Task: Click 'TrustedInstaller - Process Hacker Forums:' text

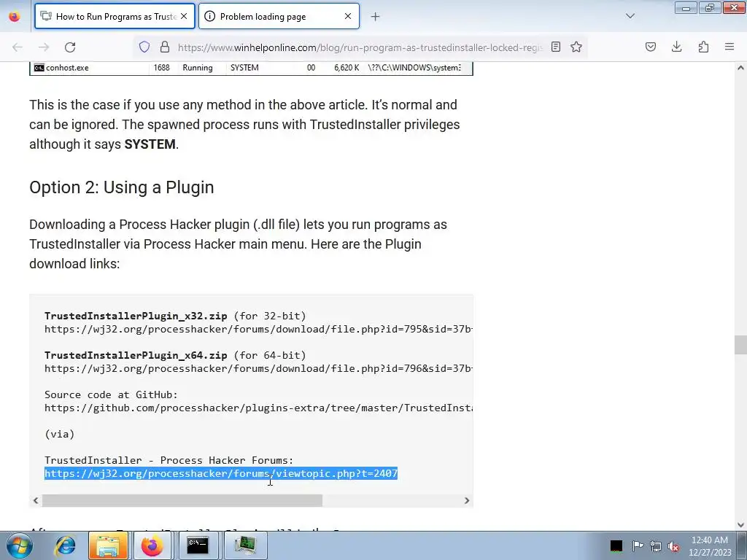Action: [169, 461]
